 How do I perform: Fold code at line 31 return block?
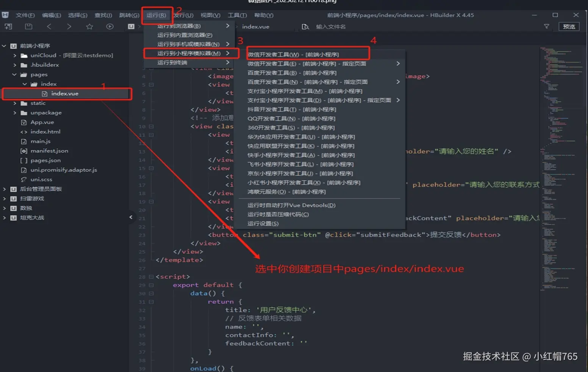151,302
